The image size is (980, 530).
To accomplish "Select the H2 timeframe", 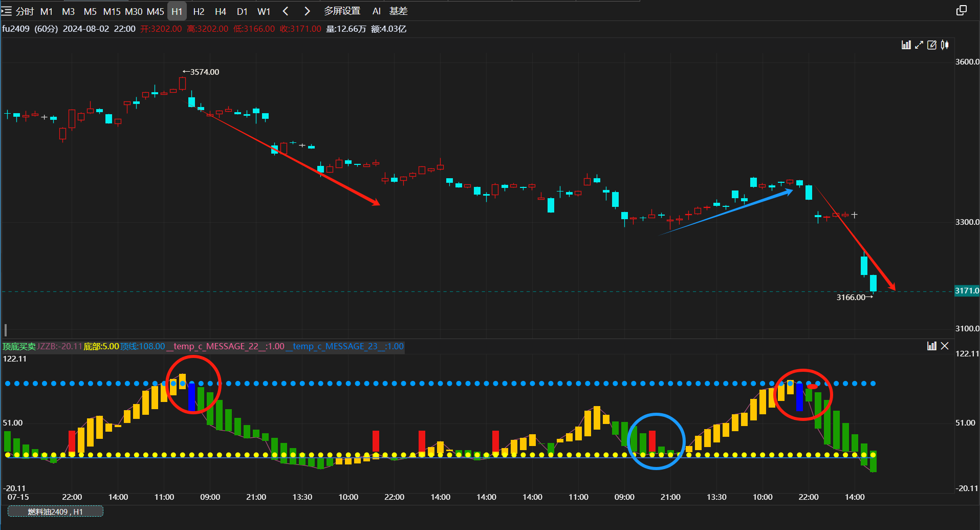I will 199,11.
